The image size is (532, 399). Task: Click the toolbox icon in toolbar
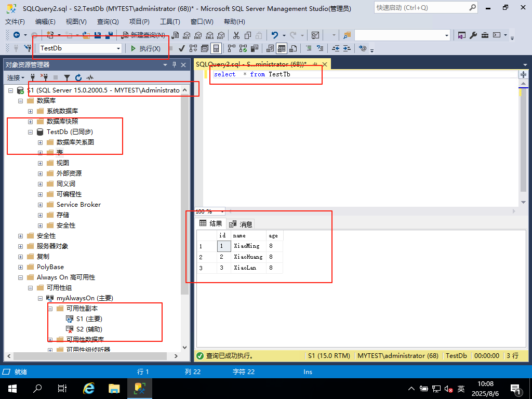click(485, 35)
